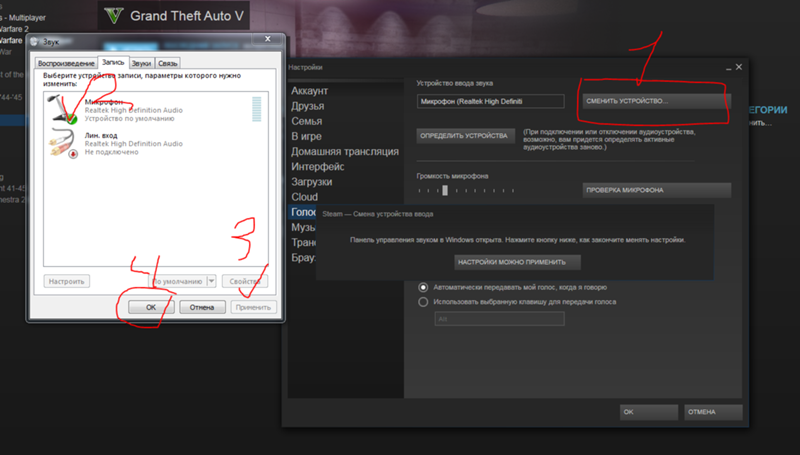
Task: Open Загрузки section in Steam settings
Action: (312, 182)
